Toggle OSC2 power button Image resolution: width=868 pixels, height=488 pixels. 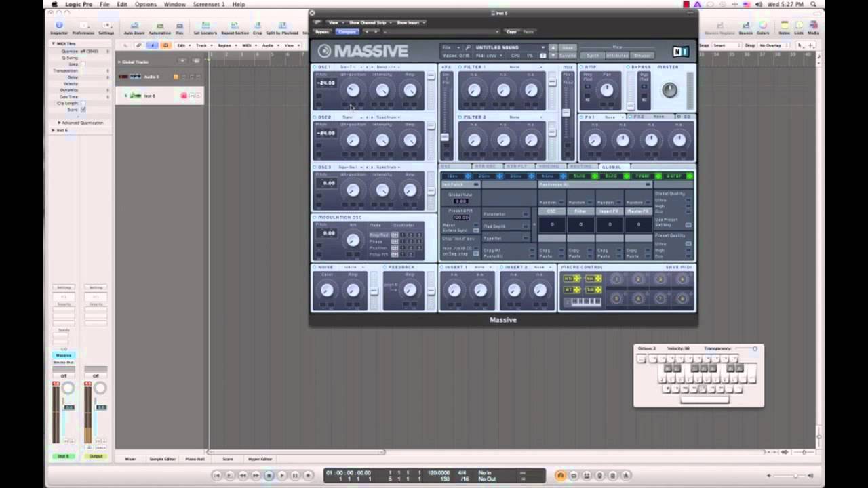[x=315, y=117]
